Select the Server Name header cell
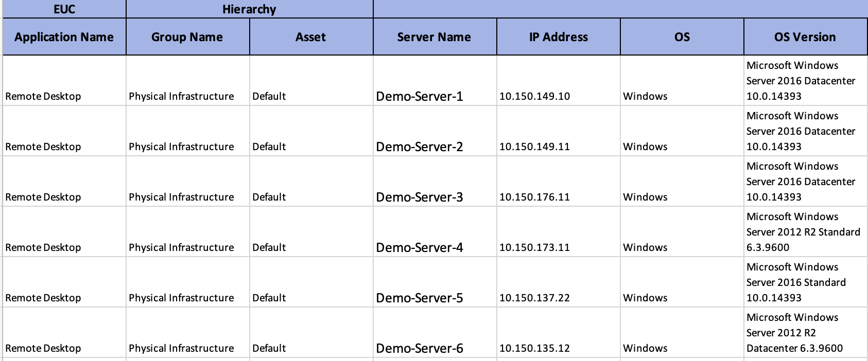This screenshot has height=361, width=868. click(435, 37)
